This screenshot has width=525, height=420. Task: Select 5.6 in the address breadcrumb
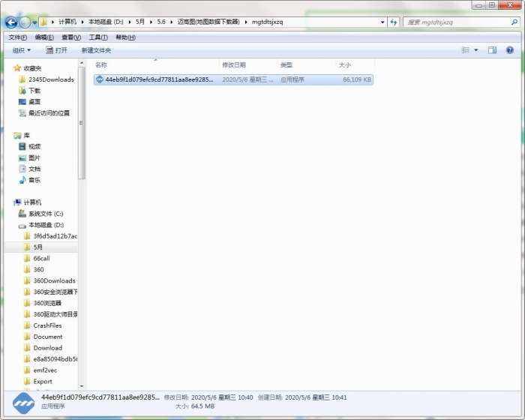(x=161, y=22)
